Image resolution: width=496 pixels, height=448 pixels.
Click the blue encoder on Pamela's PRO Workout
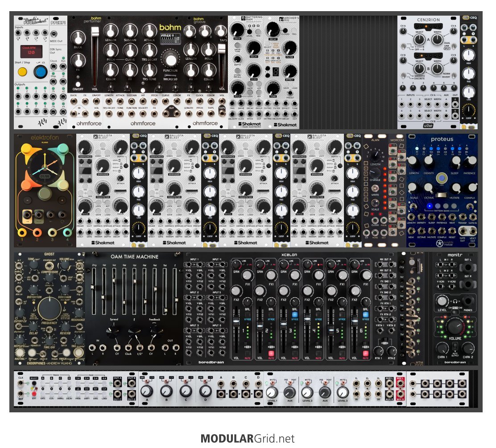pyautogui.click(x=40, y=72)
